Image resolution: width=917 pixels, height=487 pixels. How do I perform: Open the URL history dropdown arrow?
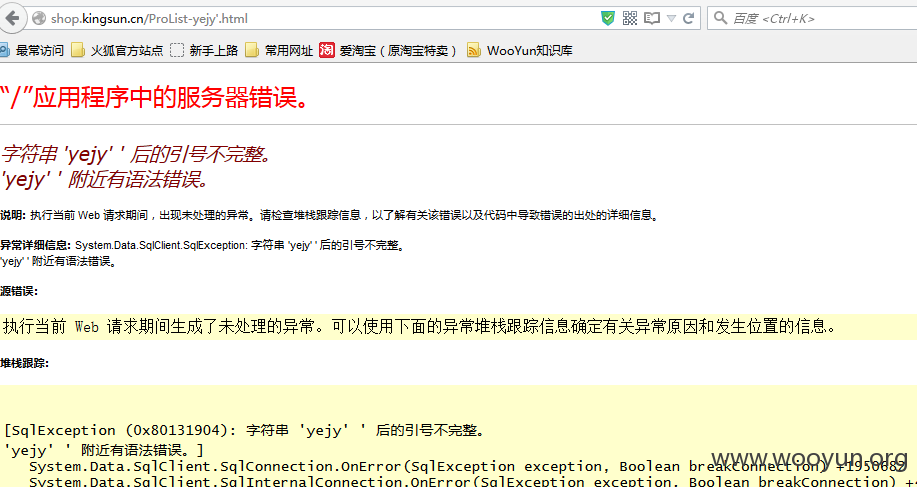(x=671, y=19)
